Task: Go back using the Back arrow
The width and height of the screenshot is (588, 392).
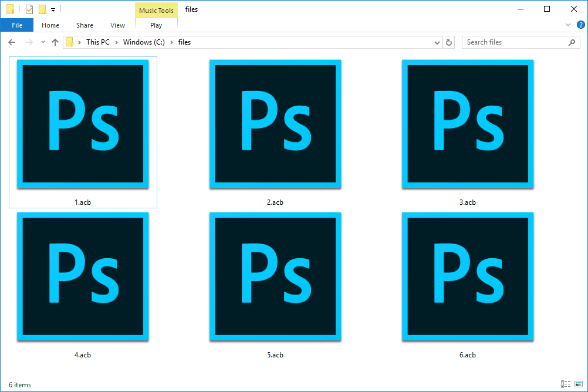Action: pyautogui.click(x=12, y=42)
